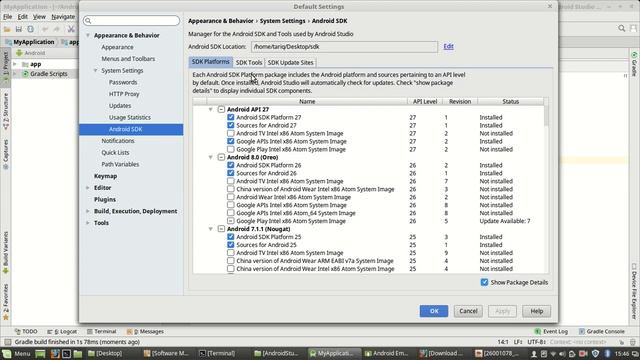This screenshot has width=640, height=360.
Task: Open Build Variants side panel
Action: pyautogui.click(x=6, y=252)
